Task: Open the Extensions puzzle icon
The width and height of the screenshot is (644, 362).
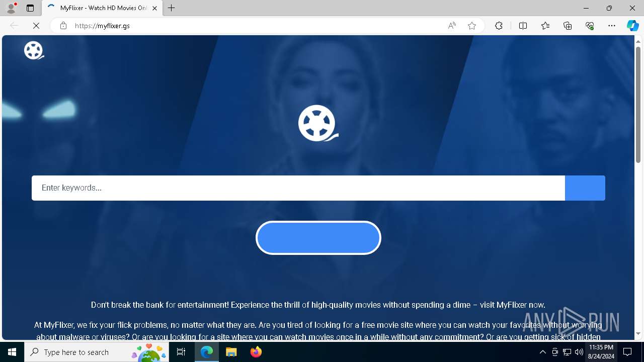Action: click(x=499, y=26)
